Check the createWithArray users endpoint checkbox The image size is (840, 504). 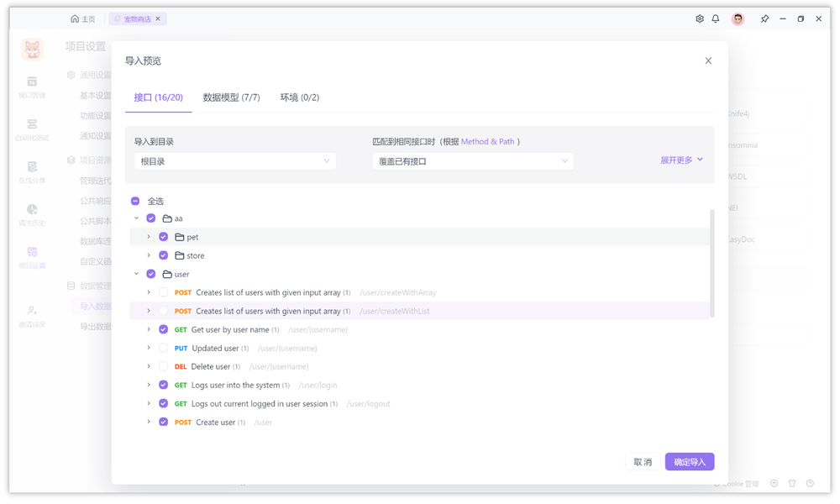[x=163, y=292]
